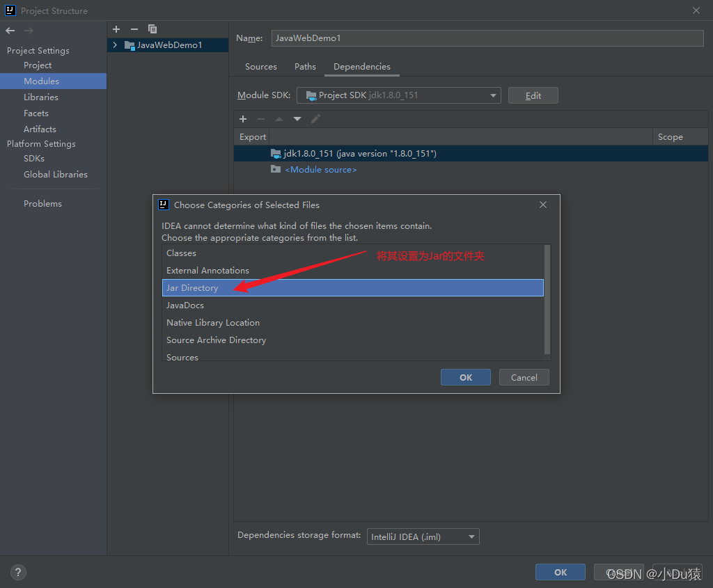Click the help question mark button
Viewport: 713px width, 588px height.
[x=18, y=572]
